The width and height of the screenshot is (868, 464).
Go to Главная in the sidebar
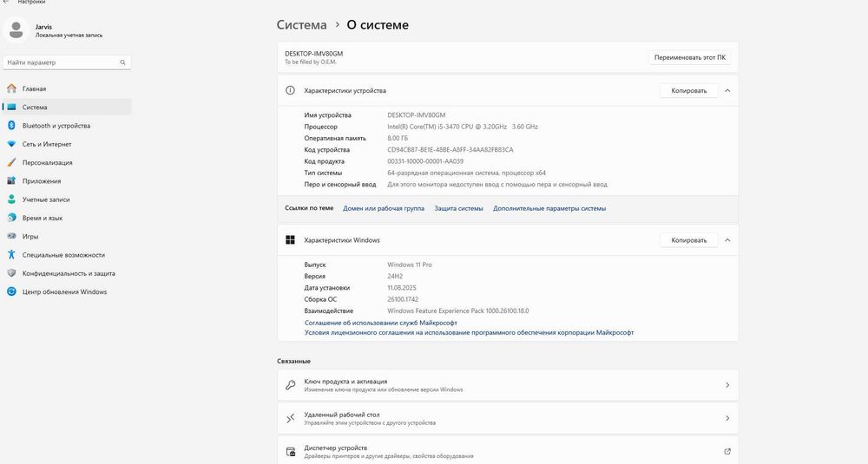click(x=35, y=88)
